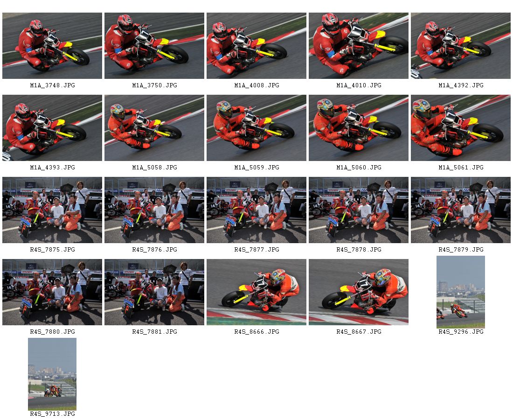Select the R4S_8666.JPG cornering photo
This screenshot has width=513, height=420.
256,292
